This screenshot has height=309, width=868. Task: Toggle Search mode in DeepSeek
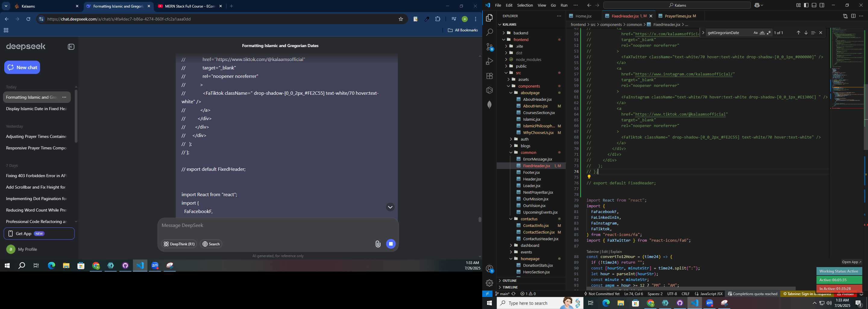pos(211,244)
